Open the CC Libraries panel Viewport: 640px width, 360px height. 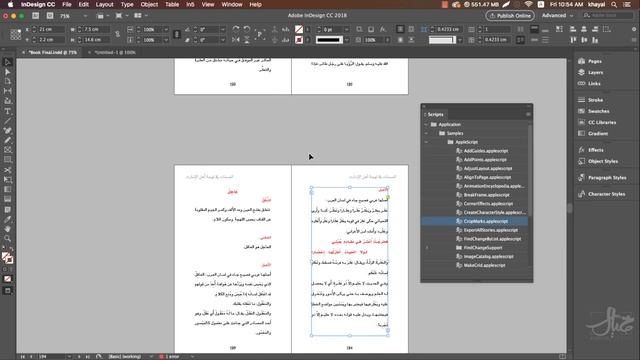point(602,122)
